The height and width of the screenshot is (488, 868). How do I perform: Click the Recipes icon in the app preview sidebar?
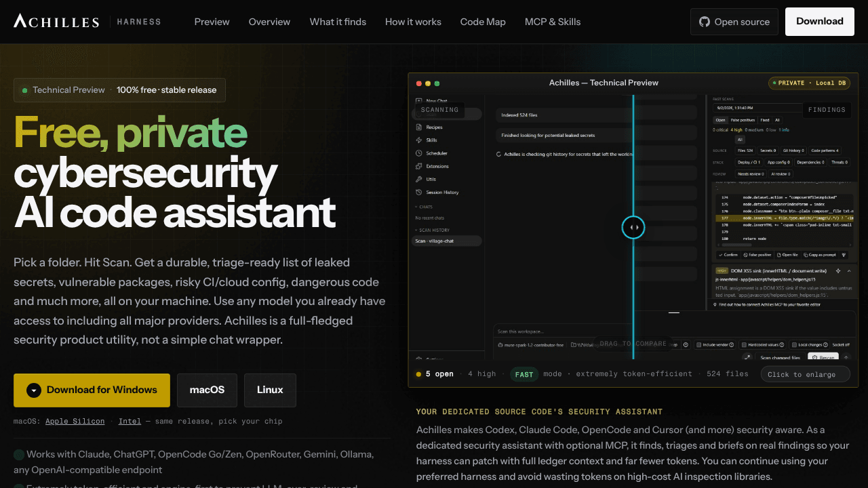(x=419, y=127)
